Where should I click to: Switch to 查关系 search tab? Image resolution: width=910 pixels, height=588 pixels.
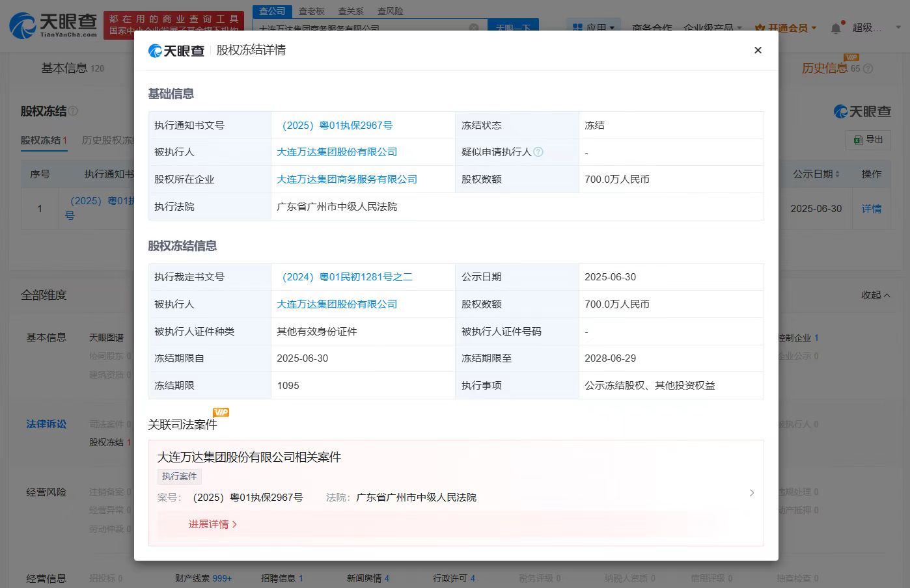click(x=351, y=11)
